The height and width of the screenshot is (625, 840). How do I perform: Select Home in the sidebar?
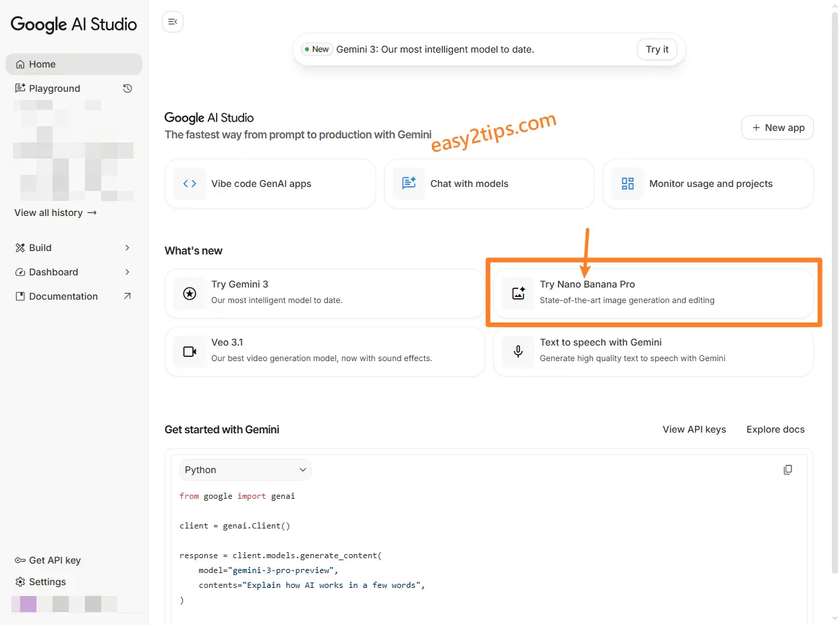tap(43, 63)
